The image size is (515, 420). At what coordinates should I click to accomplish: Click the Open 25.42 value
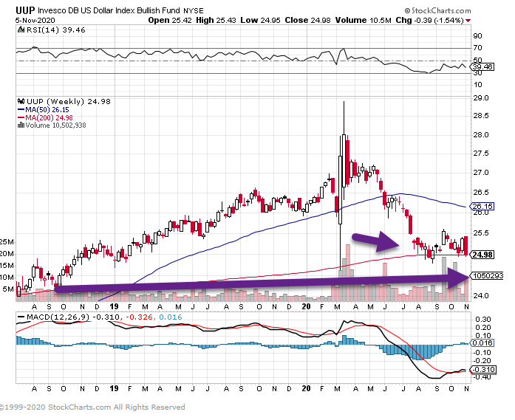[x=169, y=21]
